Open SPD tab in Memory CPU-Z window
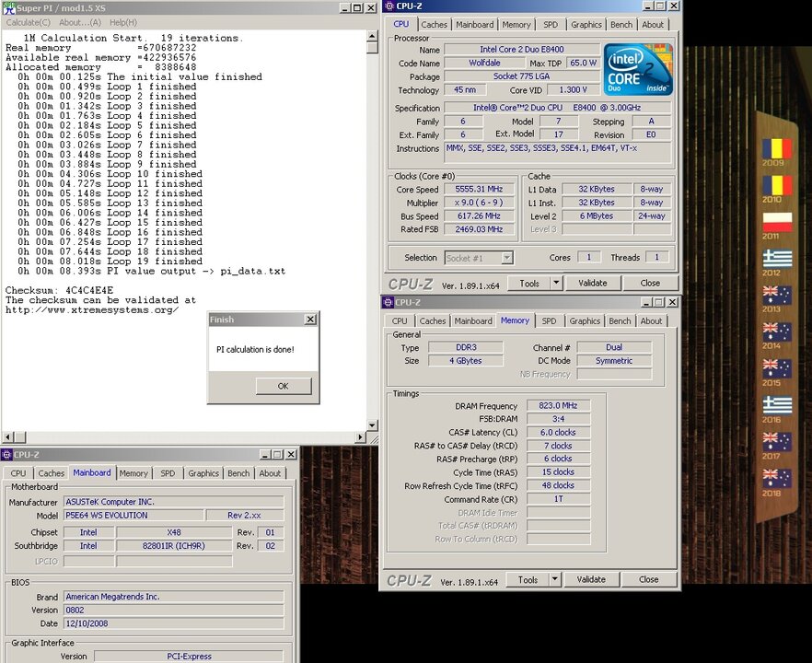Screen dimensions: 812x663 tap(549, 320)
